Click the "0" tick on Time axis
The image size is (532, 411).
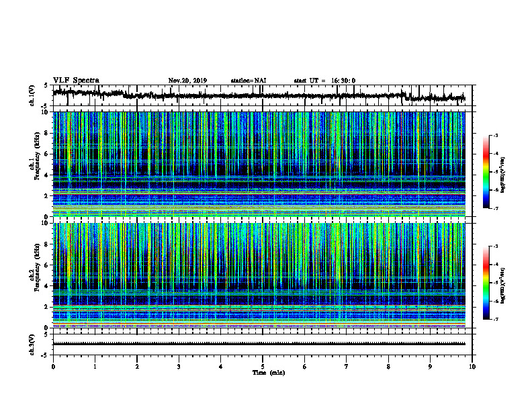tap(53, 367)
